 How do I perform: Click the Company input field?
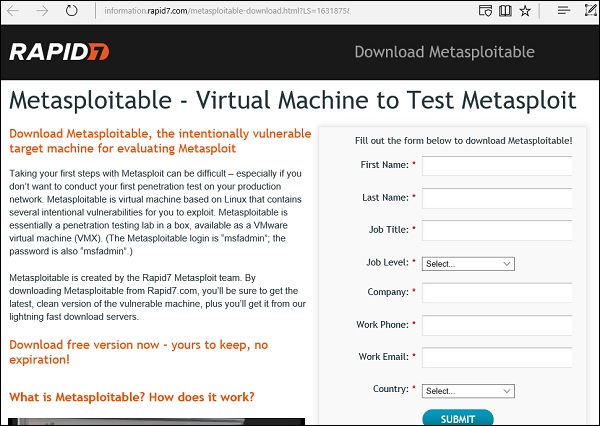pyautogui.click(x=497, y=293)
